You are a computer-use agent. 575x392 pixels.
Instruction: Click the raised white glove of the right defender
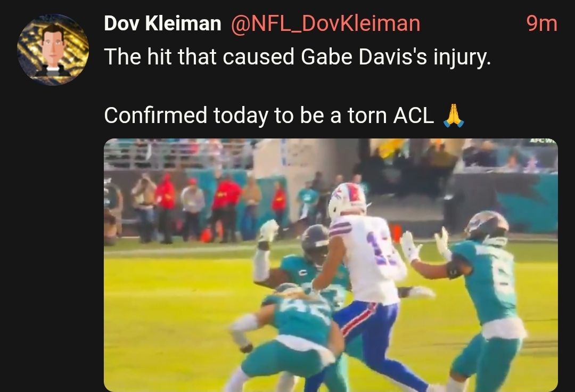(x=409, y=246)
